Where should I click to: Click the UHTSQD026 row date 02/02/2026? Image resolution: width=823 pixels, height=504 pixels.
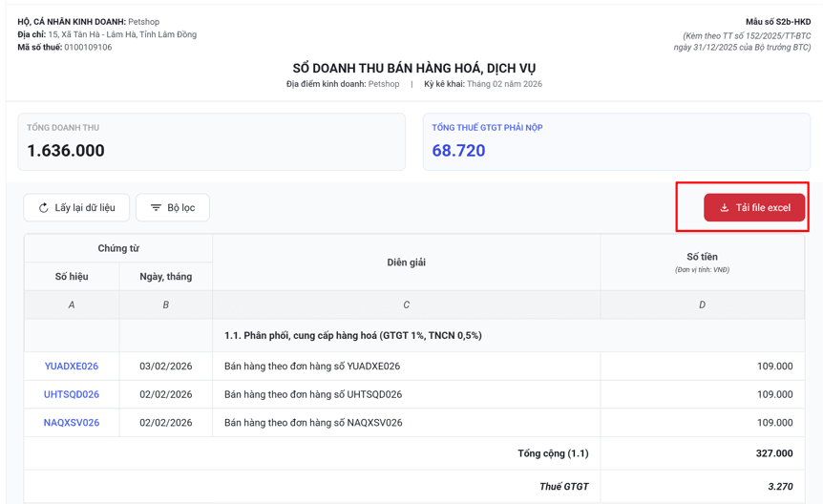point(166,394)
